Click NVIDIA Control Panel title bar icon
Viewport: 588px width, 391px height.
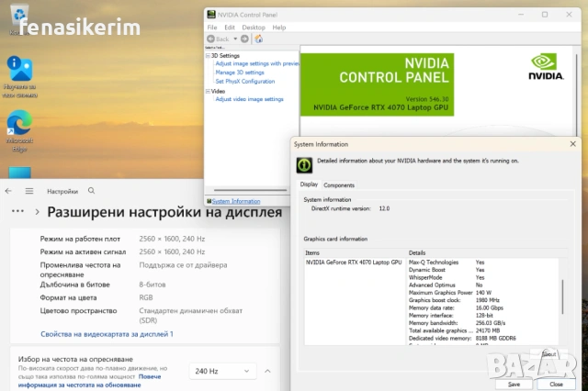[211, 15]
